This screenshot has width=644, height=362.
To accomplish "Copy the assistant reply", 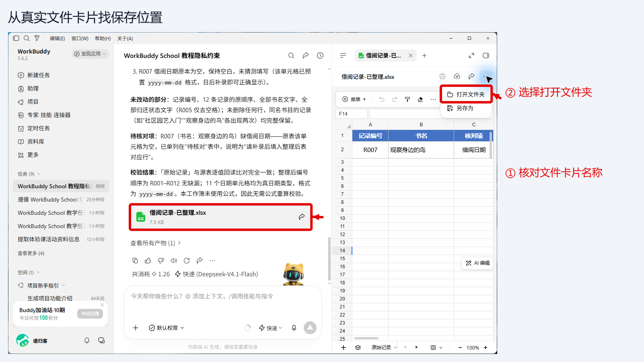I will click(135, 261).
